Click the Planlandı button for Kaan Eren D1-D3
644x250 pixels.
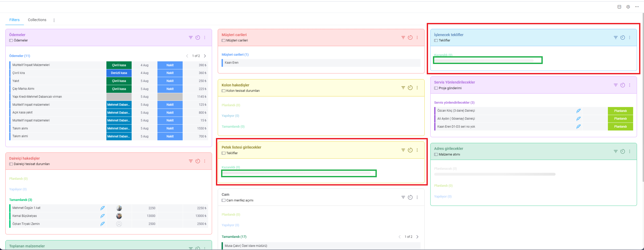click(x=620, y=126)
